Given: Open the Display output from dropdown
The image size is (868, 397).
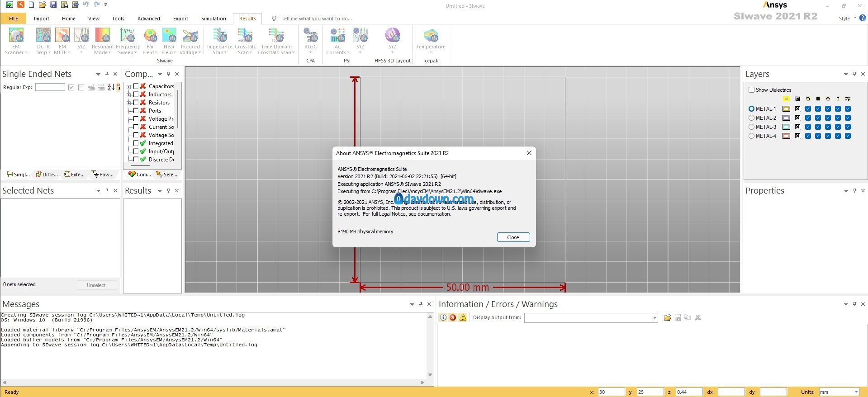Looking at the screenshot, I should (654, 318).
